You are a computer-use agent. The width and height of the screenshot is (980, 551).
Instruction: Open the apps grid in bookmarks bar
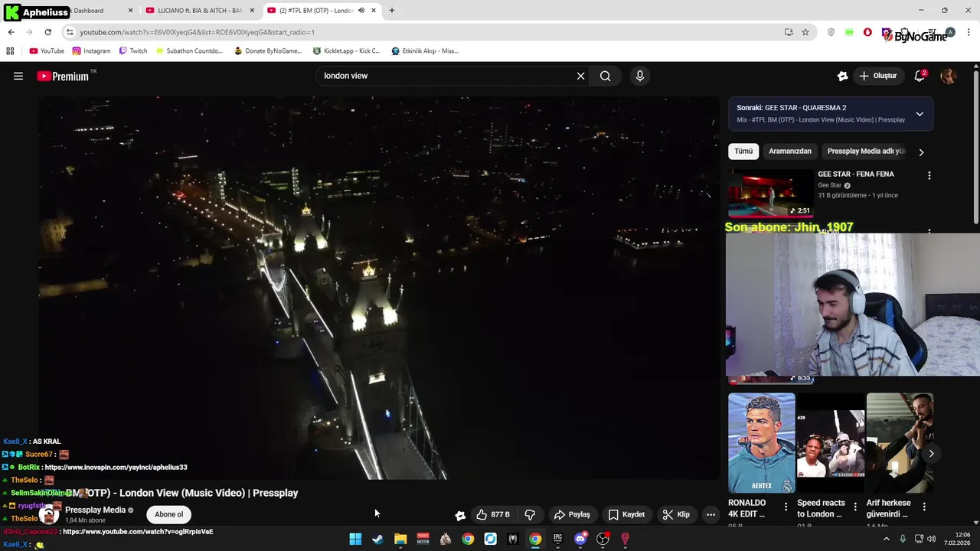click(x=10, y=51)
